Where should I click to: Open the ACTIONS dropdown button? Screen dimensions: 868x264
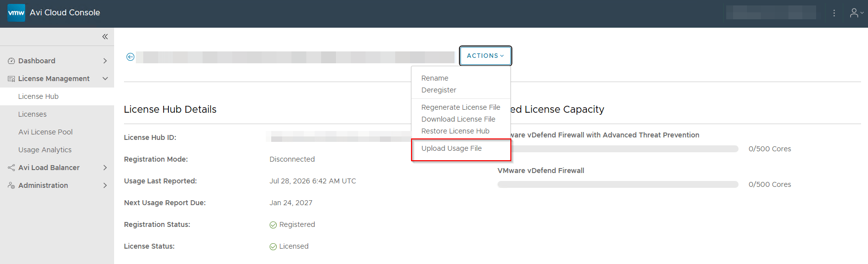pyautogui.click(x=485, y=56)
